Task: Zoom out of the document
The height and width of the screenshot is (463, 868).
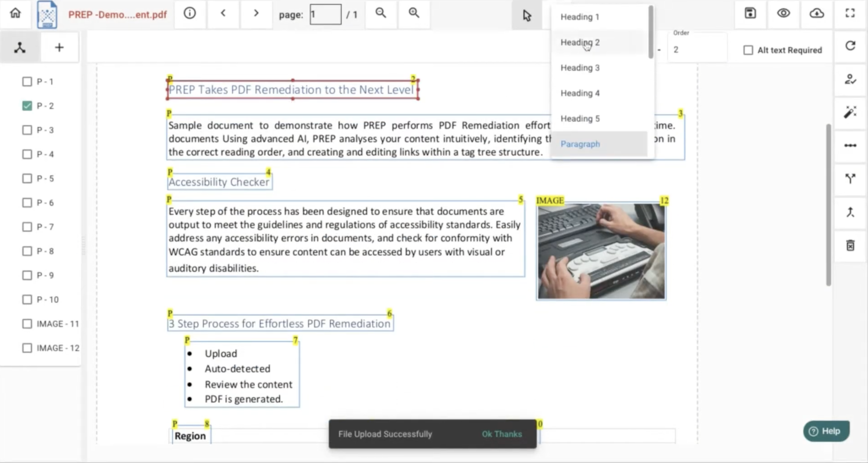Action: [381, 14]
